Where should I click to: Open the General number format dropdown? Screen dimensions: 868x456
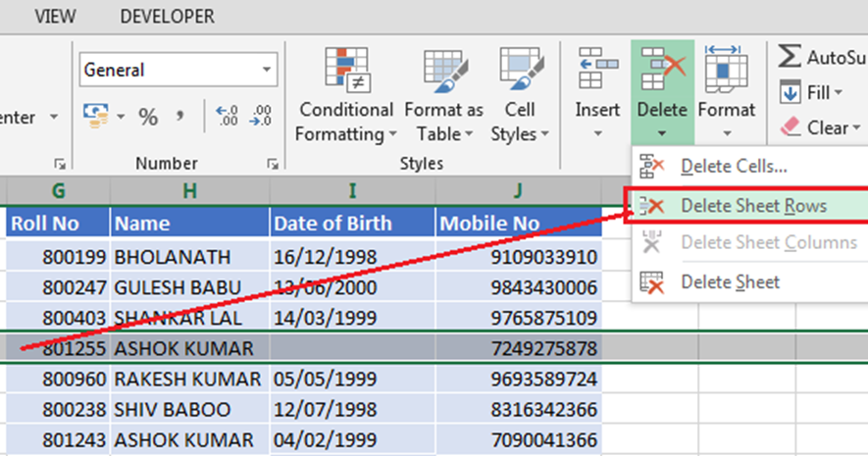coord(267,71)
